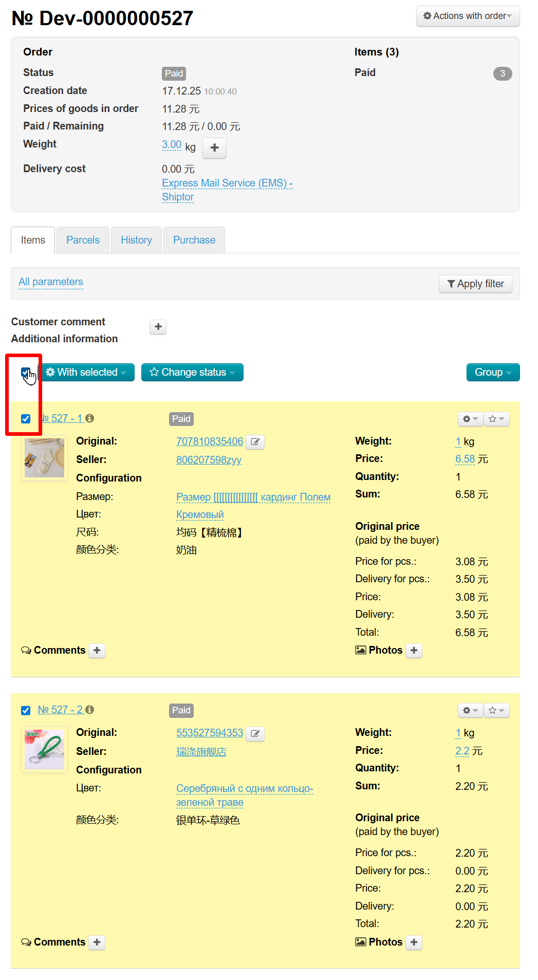Click edit icon beside original 707810835406
The image size is (538, 980).
[x=255, y=442]
